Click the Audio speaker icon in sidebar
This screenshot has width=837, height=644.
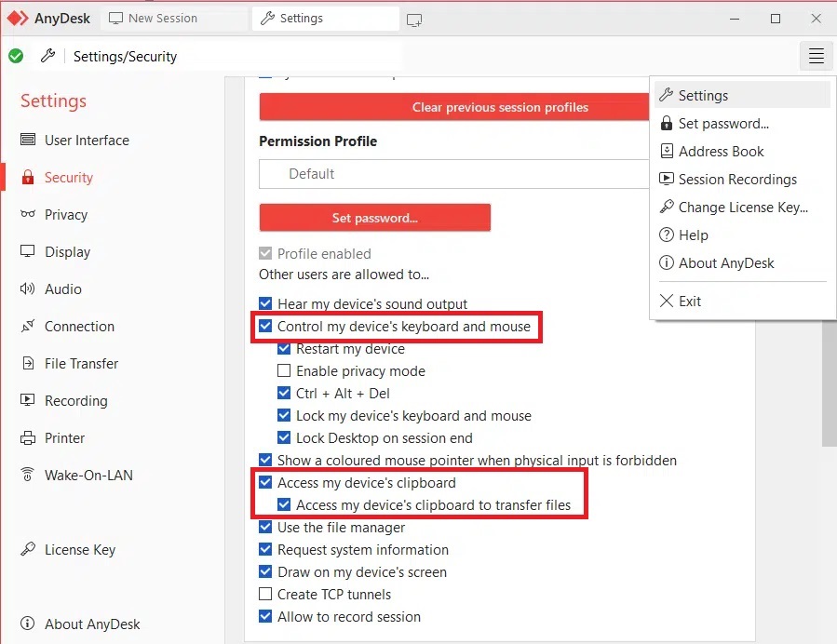[28, 288]
